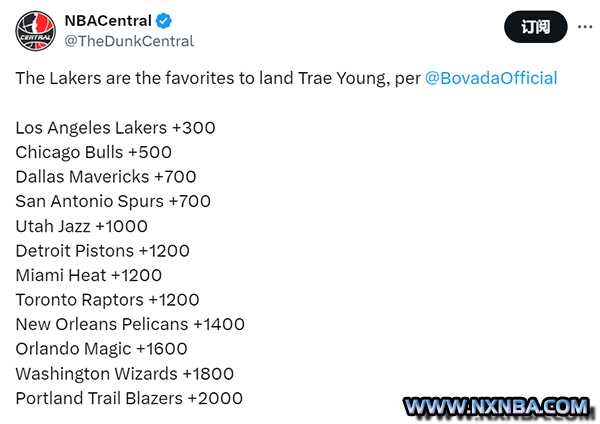The width and height of the screenshot is (600, 424).
Task: Click the Washington Wizards +1800 line
Action: (x=125, y=374)
